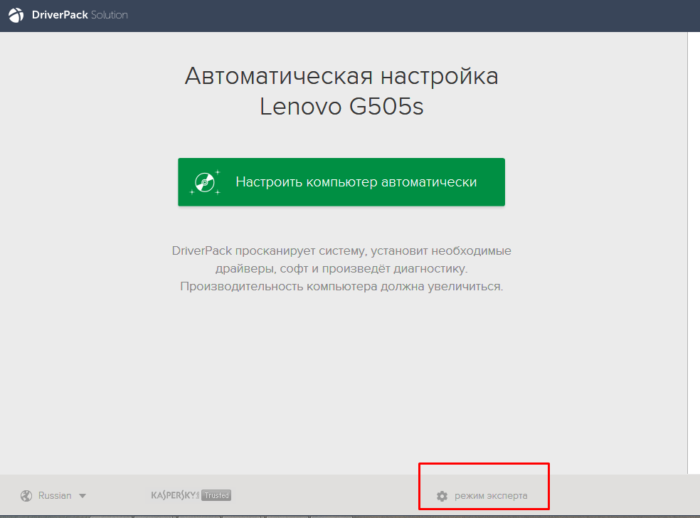Screen dimensions: 700x518
Task: Open the Russian language dropdown
Action: click(53, 495)
